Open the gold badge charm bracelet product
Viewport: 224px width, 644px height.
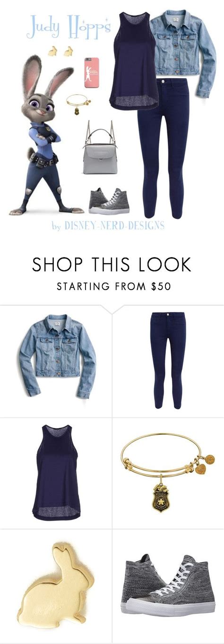[168, 474]
